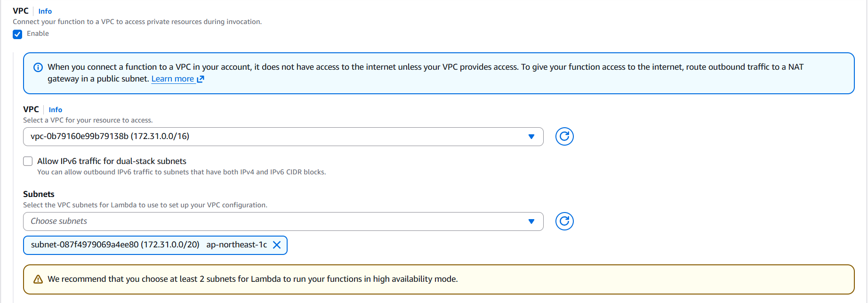The width and height of the screenshot is (868, 303).
Task: Open Learn more link about NAT gateway
Action: coord(172,79)
